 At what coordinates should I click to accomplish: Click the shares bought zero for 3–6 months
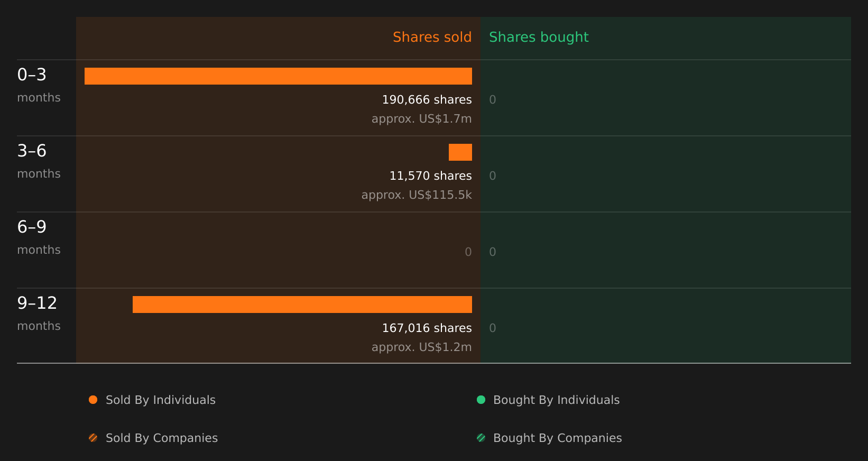493,176
